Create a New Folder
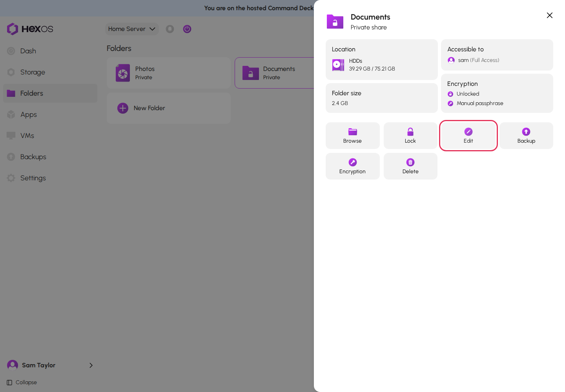 click(x=169, y=108)
